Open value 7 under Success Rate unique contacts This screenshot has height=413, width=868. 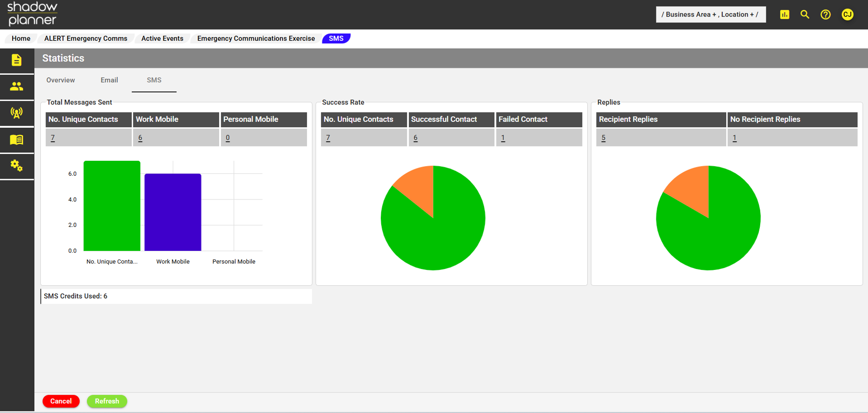328,138
